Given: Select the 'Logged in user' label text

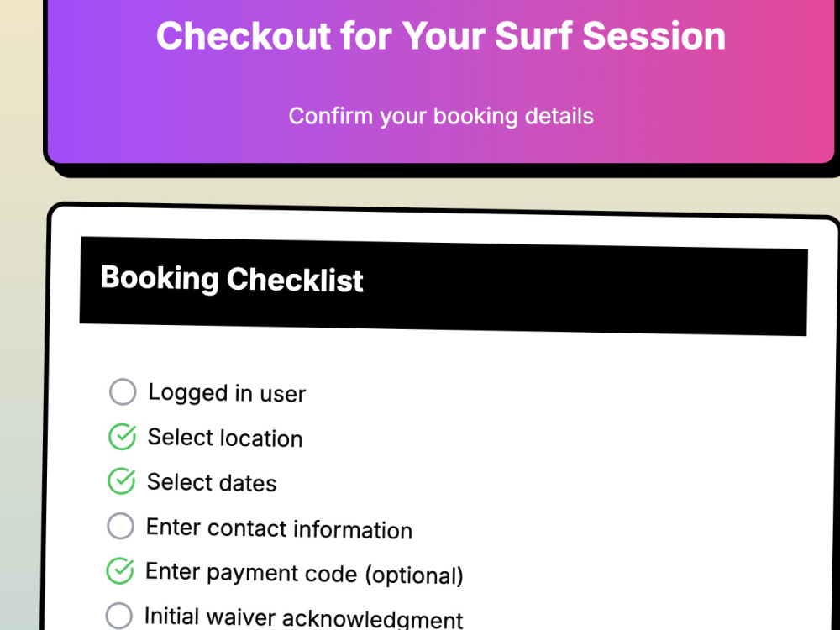Looking at the screenshot, I should point(227,394).
